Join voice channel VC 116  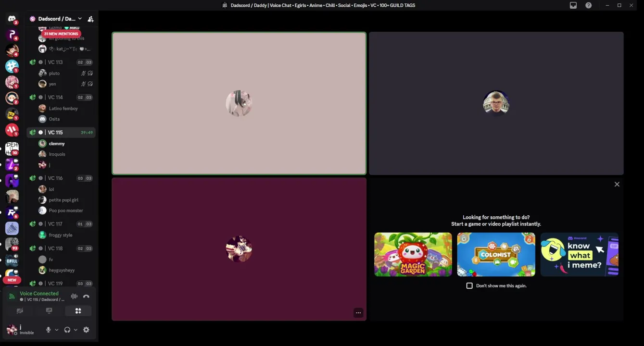tap(61, 178)
